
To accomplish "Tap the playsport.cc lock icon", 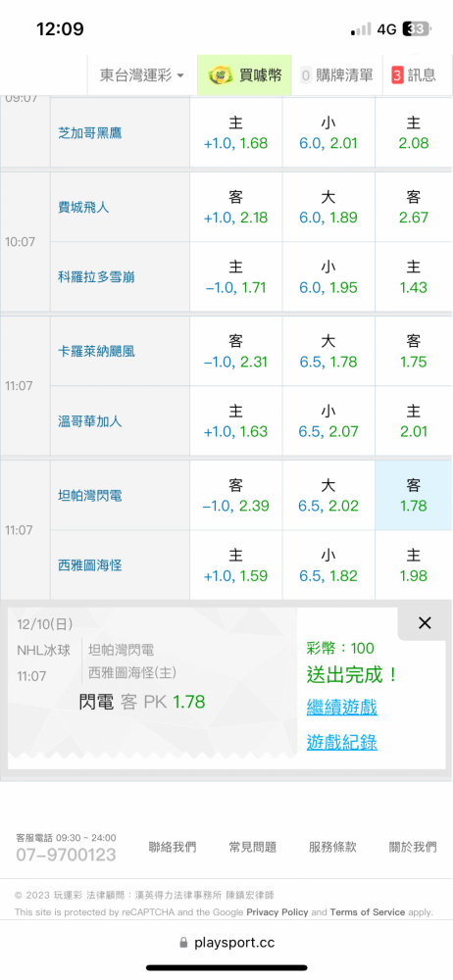I will 183,943.
